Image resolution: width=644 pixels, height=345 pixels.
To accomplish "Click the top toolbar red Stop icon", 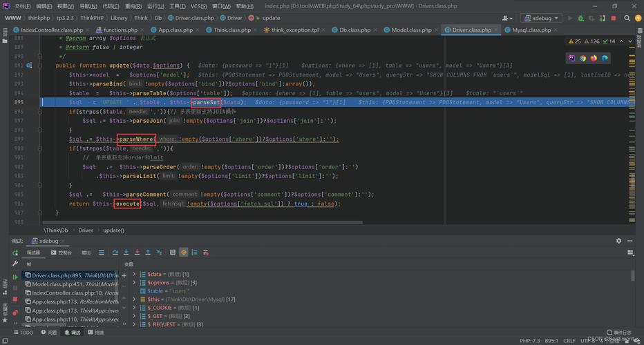I will [614, 18].
